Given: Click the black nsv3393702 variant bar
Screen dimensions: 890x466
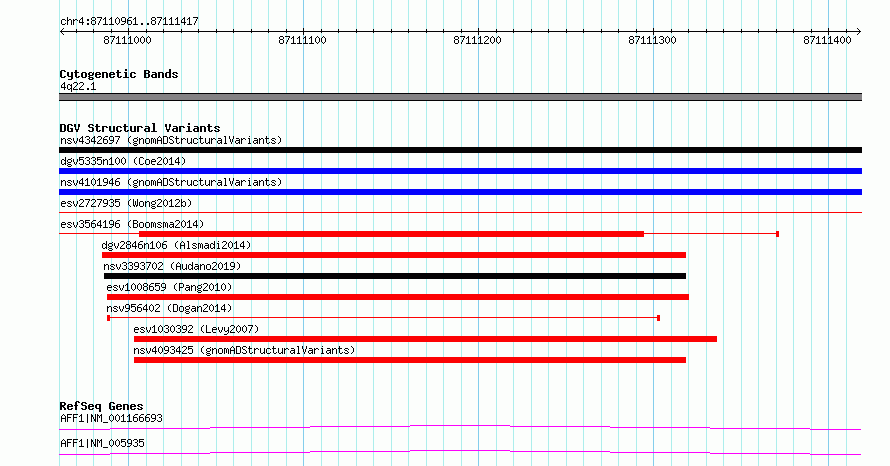Looking at the screenshot, I should (395, 276).
